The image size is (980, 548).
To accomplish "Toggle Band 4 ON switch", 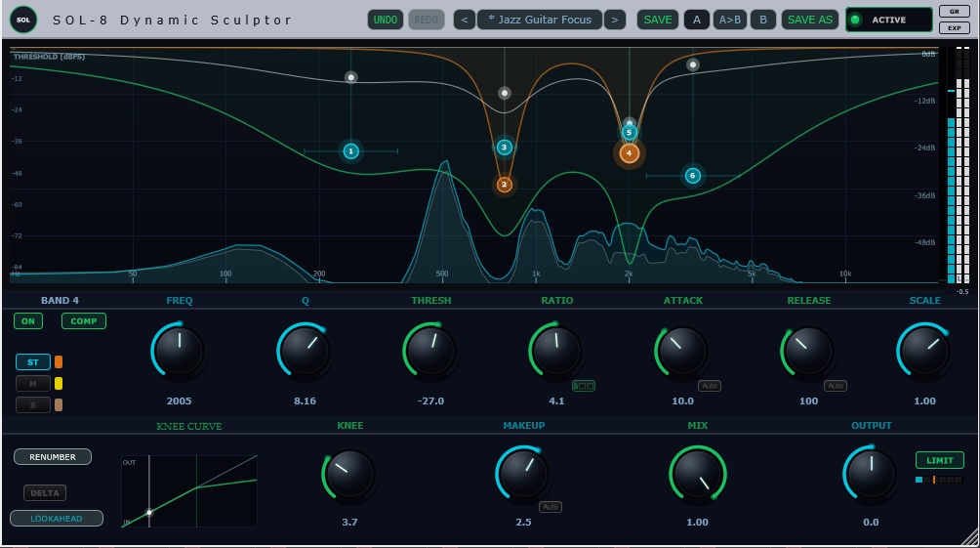I will [28, 321].
